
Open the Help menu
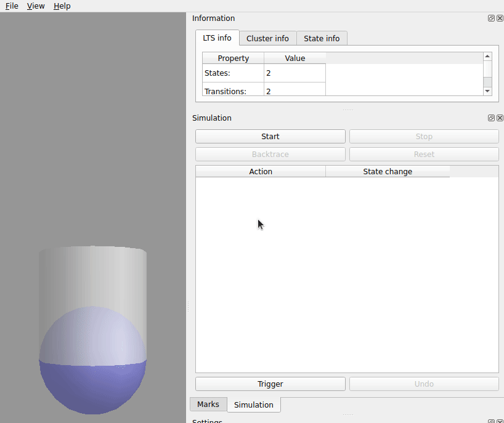click(x=62, y=6)
